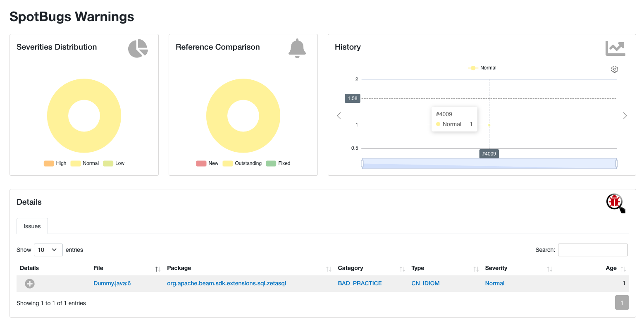The image size is (644, 325).
Task: Toggle the High severity legend item
Action: click(x=55, y=163)
